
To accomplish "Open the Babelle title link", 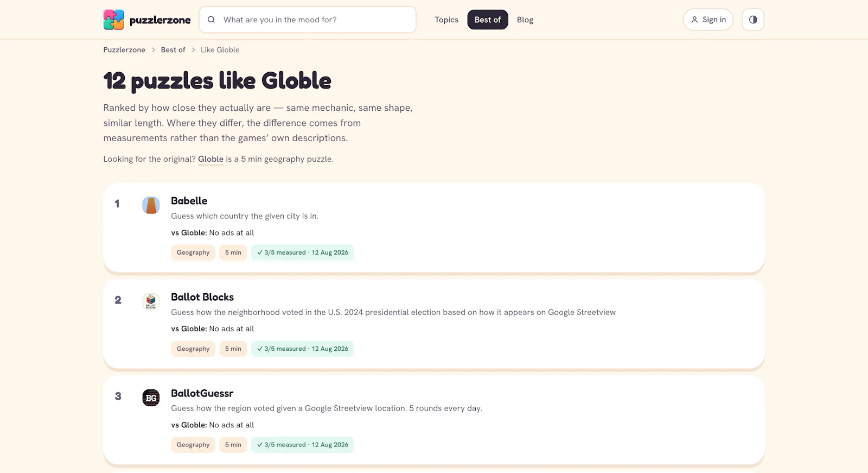I will tap(189, 201).
